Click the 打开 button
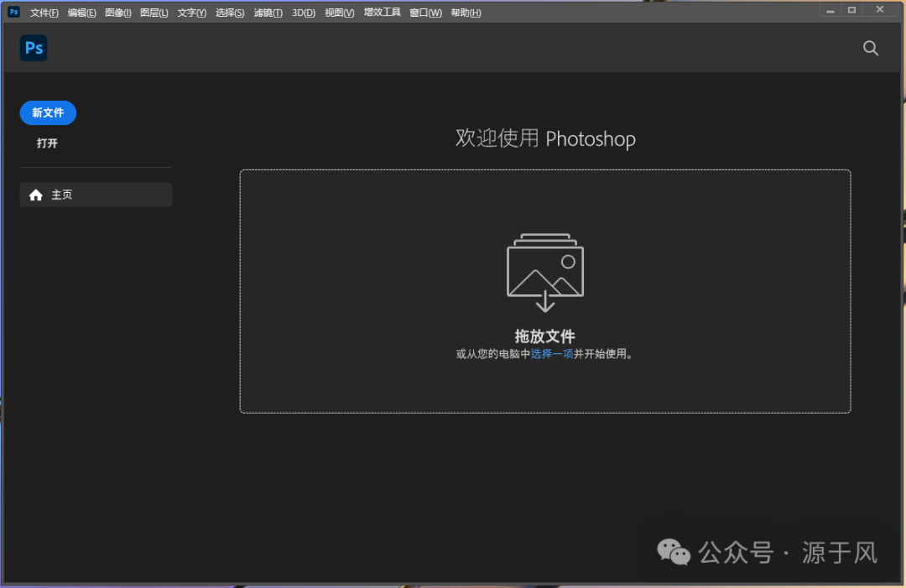 [47, 143]
